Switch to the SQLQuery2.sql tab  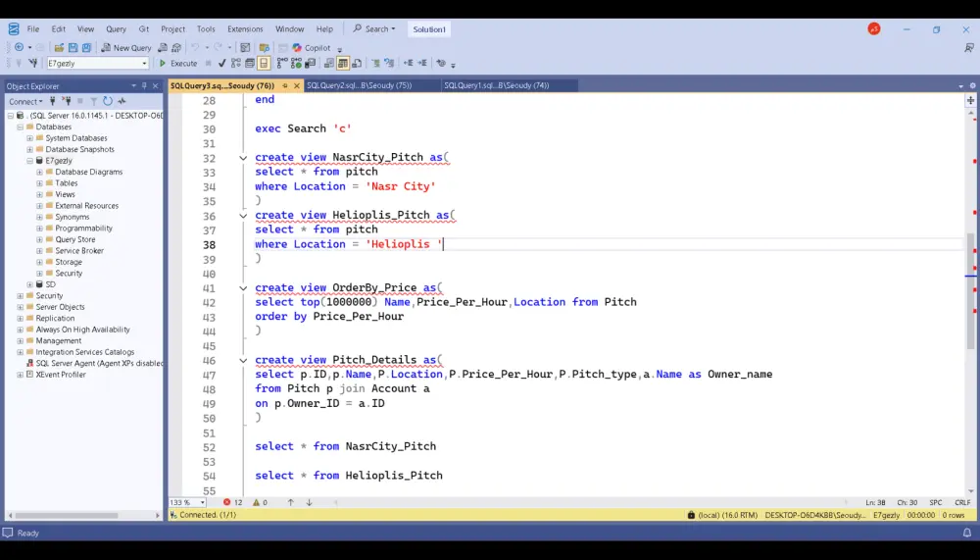[359, 86]
